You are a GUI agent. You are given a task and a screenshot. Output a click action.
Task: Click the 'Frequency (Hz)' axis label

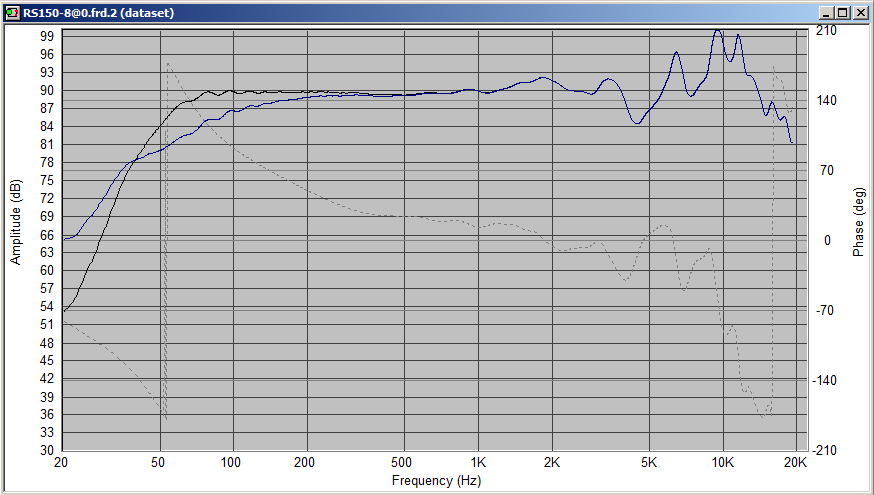(436, 481)
